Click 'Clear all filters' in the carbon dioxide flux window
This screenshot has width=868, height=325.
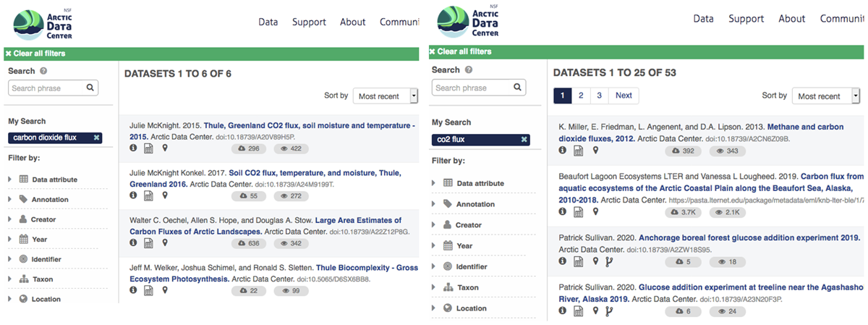pos(35,54)
